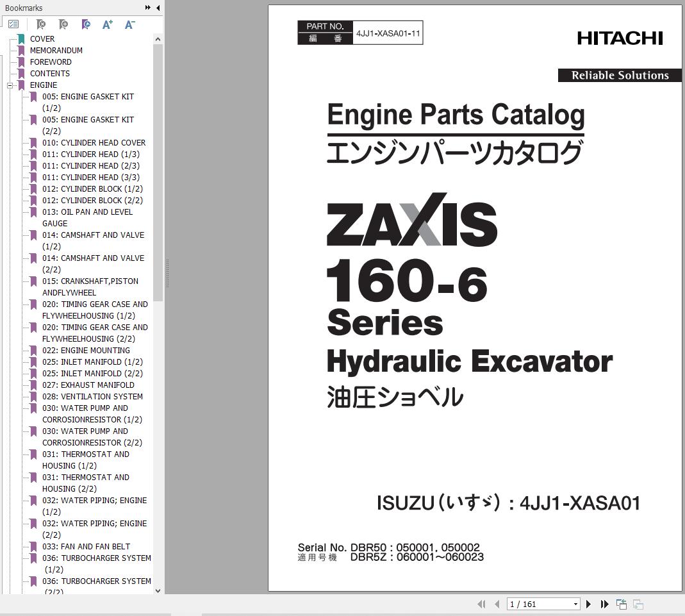Viewport: 685px width, 616px height.
Task: Increase bookmark text size with A+
Action: tap(108, 24)
